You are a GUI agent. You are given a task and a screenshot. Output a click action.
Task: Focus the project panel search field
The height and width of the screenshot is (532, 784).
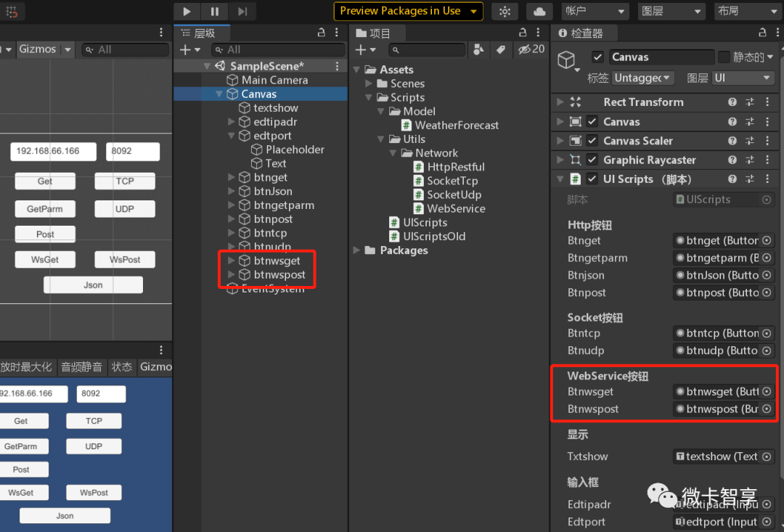click(427, 49)
